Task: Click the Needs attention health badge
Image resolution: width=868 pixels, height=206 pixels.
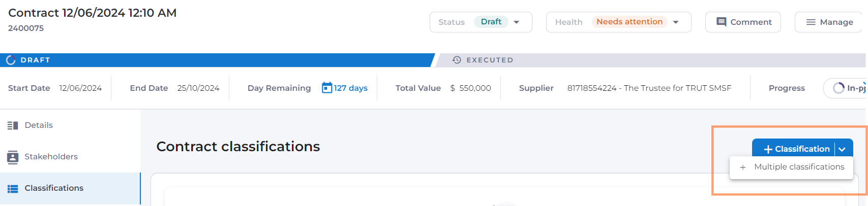Action: [x=629, y=22]
